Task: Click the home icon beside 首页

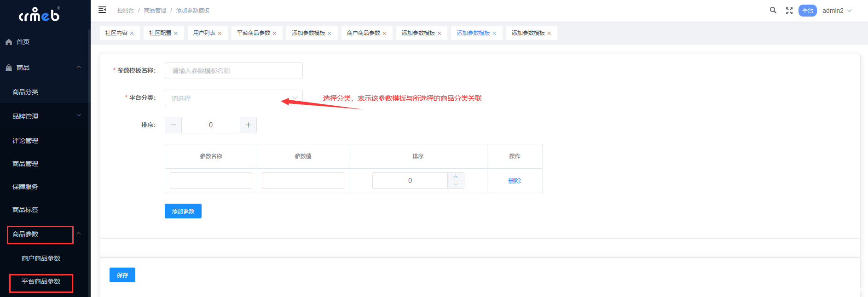Action: [x=9, y=42]
